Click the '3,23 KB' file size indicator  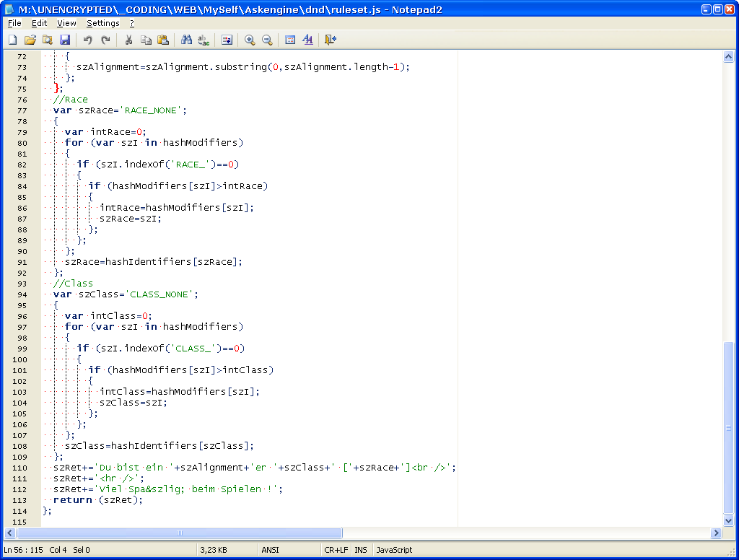click(x=214, y=550)
